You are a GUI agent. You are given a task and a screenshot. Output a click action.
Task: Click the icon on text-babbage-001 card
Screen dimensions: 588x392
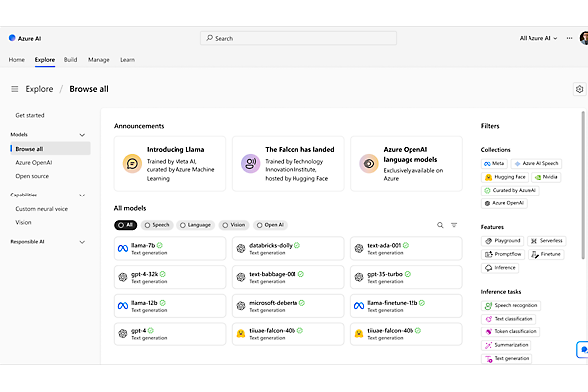(241, 277)
